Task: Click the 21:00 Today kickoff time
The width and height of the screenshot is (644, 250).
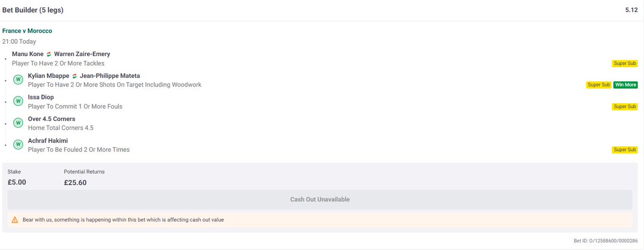Action: [19, 41]
